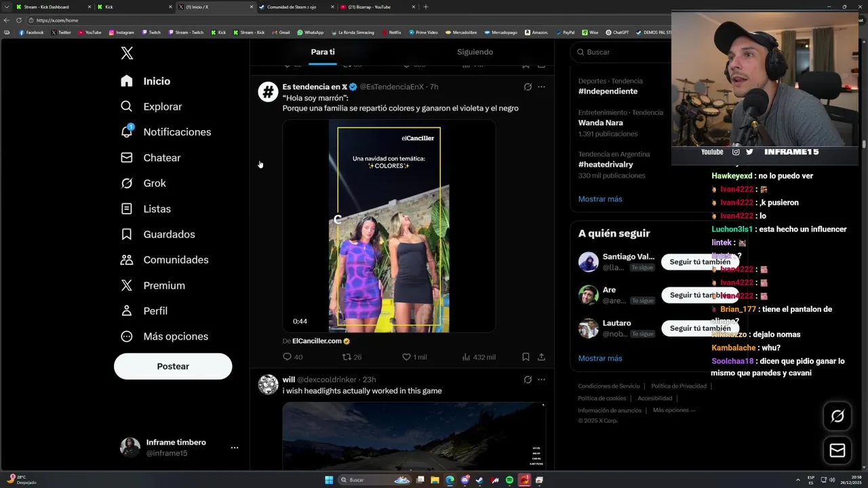Open account menu dots beside Inframe timbero
Image resolution: width=868 pixels, height=488 pixels.
[234, 447]
